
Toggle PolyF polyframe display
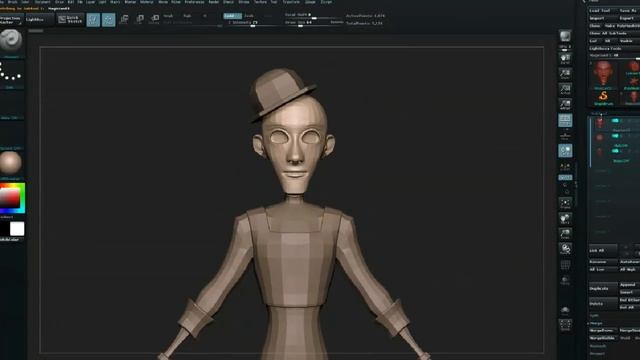click(565, 266)
